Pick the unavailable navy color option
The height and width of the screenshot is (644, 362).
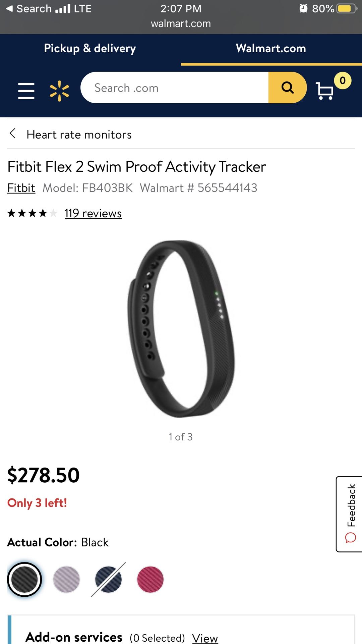pos(108,579)
